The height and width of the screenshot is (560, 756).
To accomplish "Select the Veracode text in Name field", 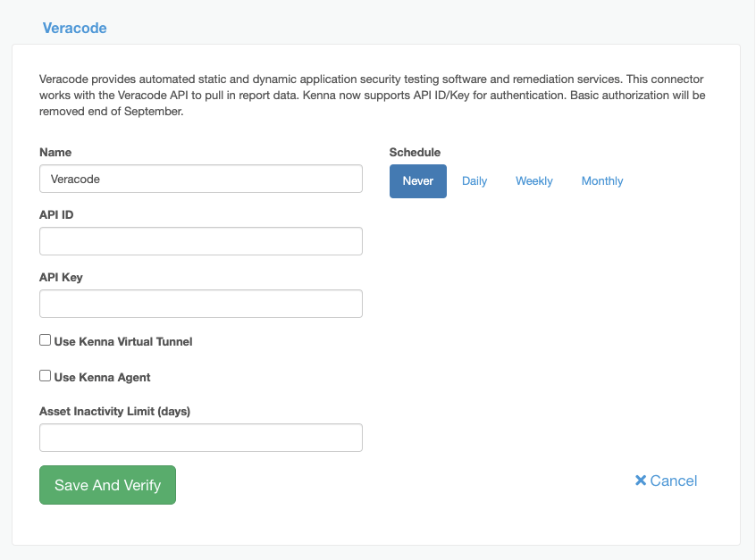I will point(74,179).
